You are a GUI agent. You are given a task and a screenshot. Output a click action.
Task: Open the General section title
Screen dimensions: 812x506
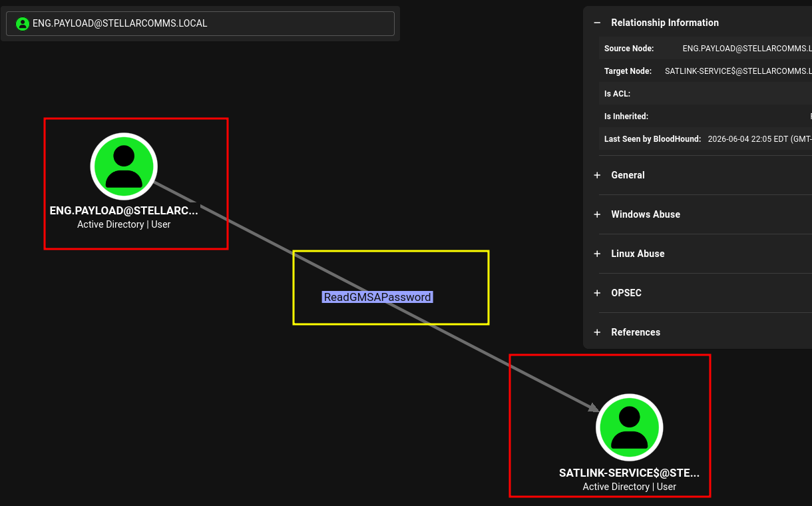[628, 175]
